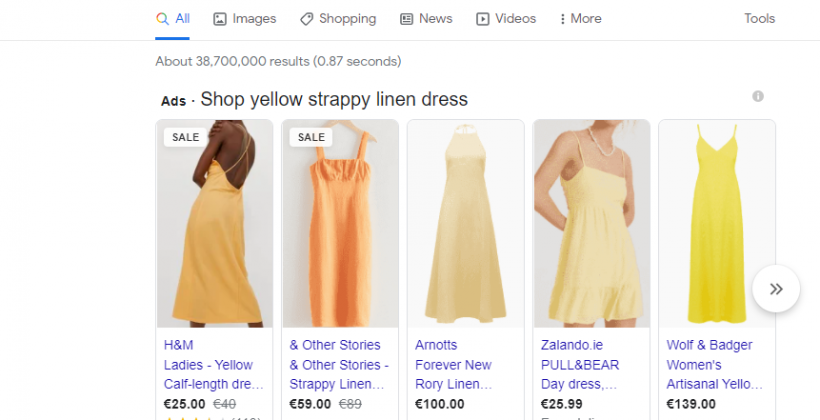
Task: Expand the More search options menu
Action: coord(580,19)
